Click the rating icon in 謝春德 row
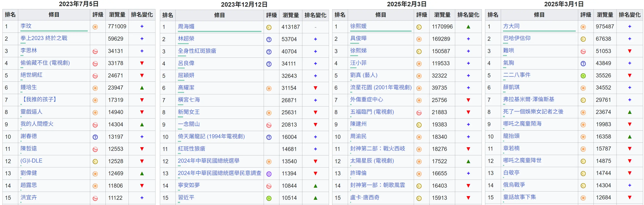Image resolution: width=644 pixels, height=205 pixels. pos(95,137)
